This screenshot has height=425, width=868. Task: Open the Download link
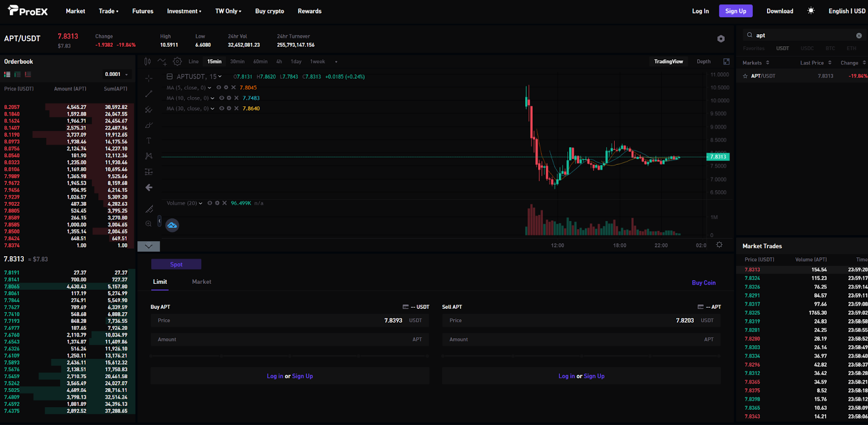coord(780,11)
